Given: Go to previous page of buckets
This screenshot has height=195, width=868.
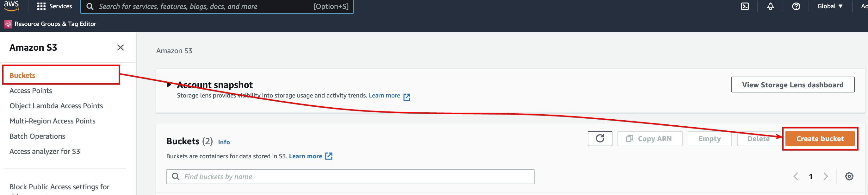Looking at the screenshot, I should 796,176.
